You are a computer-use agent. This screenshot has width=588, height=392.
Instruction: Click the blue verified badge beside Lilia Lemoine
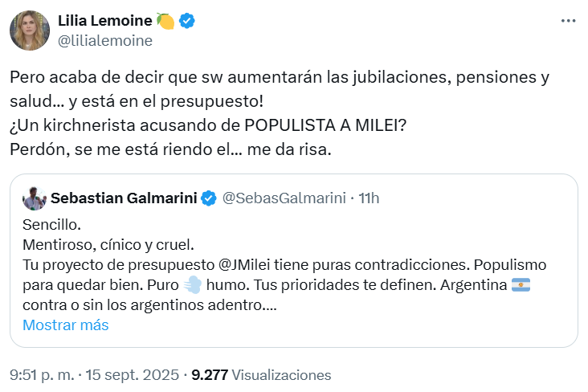point(186,22)
